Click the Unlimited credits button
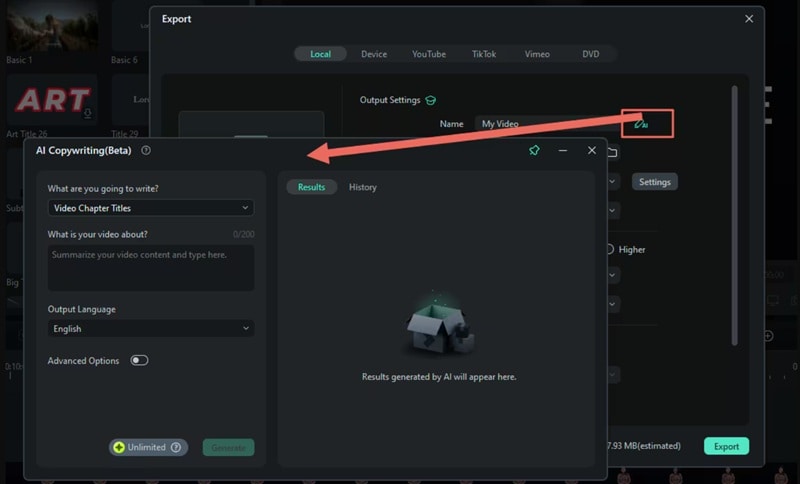This screenshot has width=800, height=484. pos(148,447)
